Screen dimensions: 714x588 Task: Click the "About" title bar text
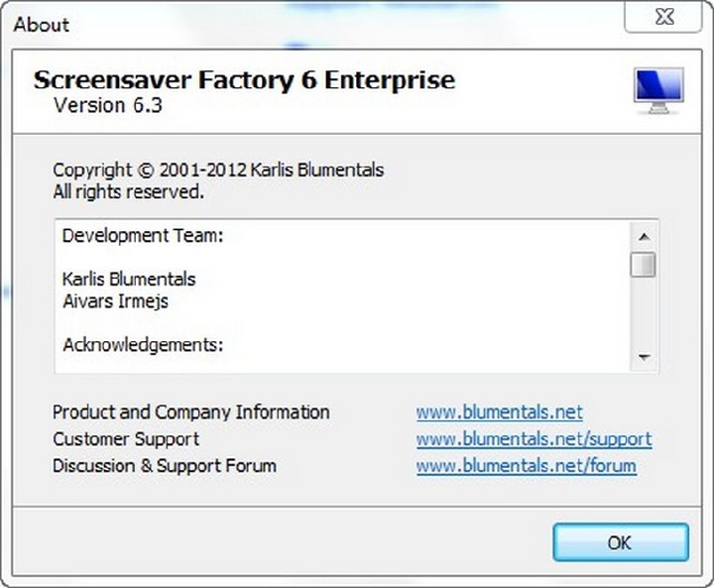tap(42, 25)
